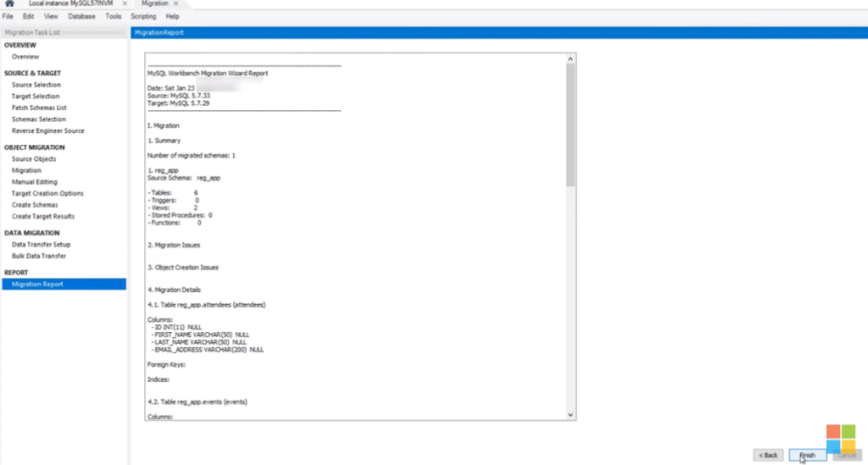Click '4.2. Table reg_app.events' line
This screenshot has height=465, width=868.
tap(198, 402)
